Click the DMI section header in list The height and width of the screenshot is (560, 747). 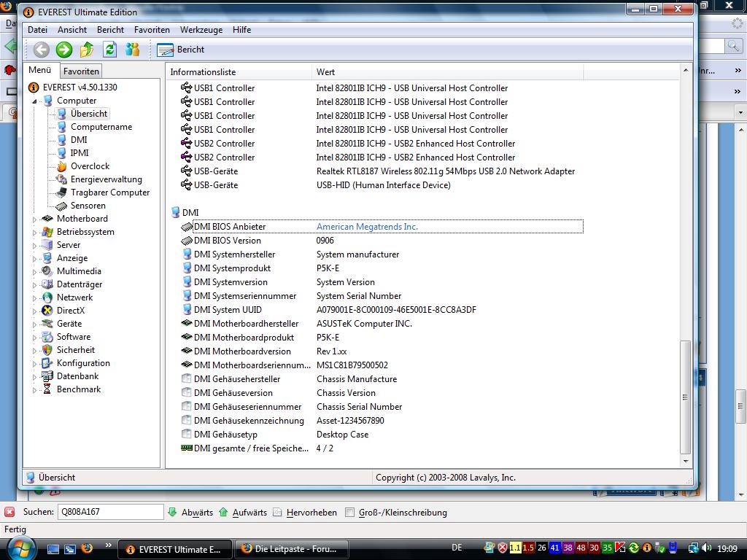click(185, 212)
